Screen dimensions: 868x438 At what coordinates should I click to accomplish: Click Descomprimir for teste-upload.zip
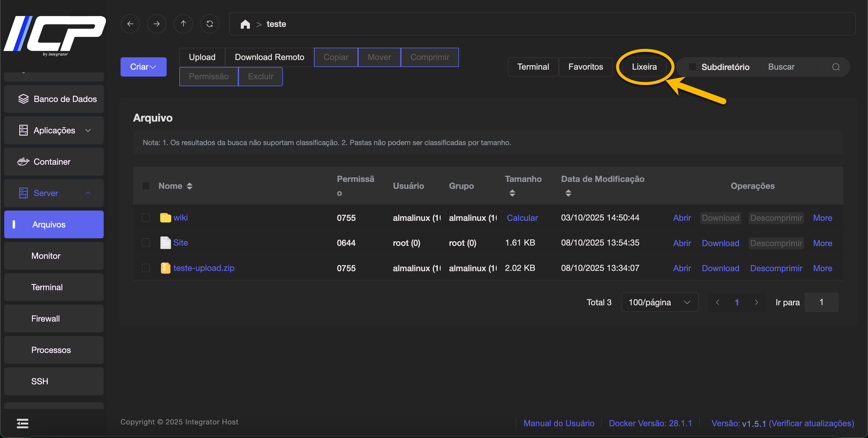pos(776,268)
